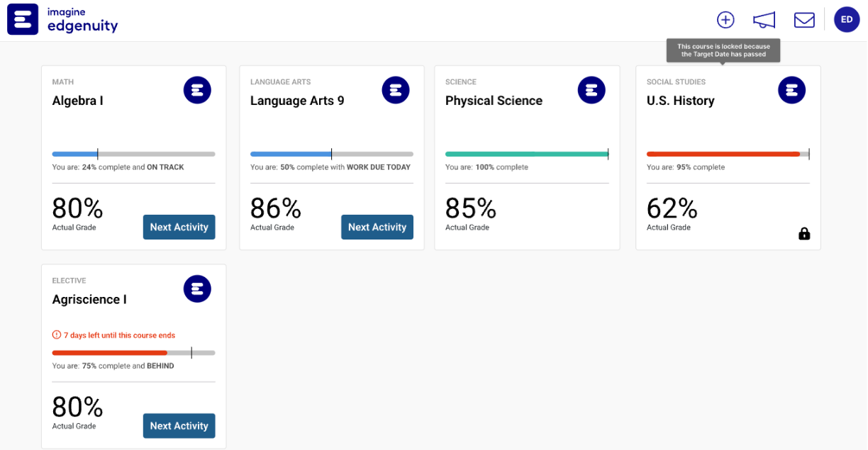Viewport: 868px width, 450px height.
Task: Click the 7 days left warning text
Action: [x=113, y=335]
